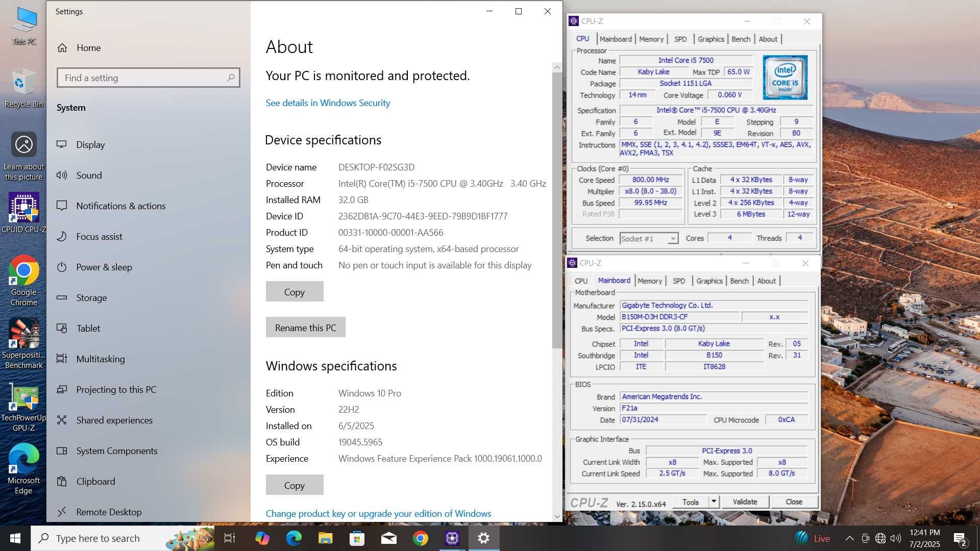Switch to CPU tab in bottom CPU-Z window
Viewport: 980px width, 551px height.
point(581,281)
